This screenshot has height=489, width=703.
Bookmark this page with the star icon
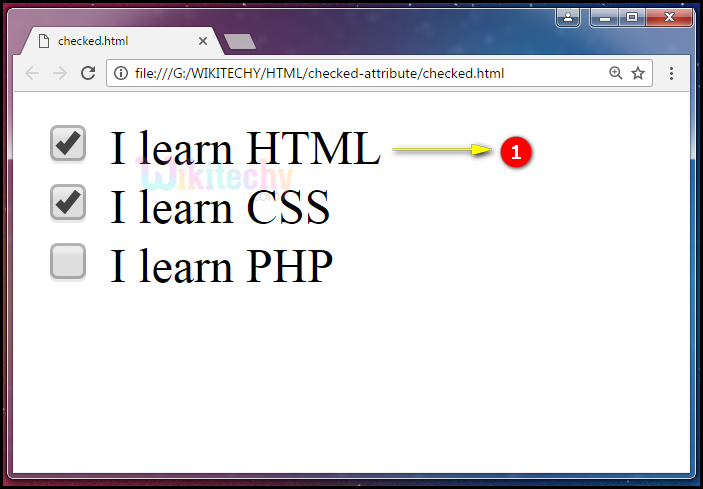tap(638, 73)
